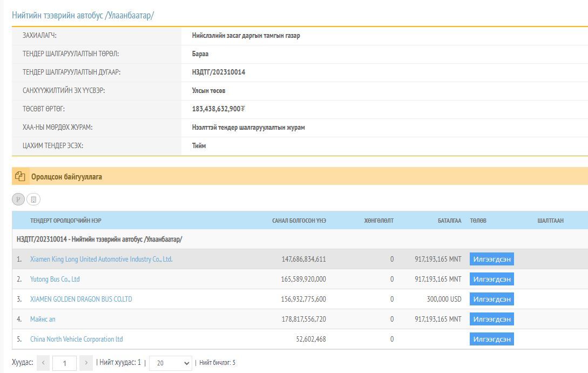Go to next page arrow

(x=86, y=363)
